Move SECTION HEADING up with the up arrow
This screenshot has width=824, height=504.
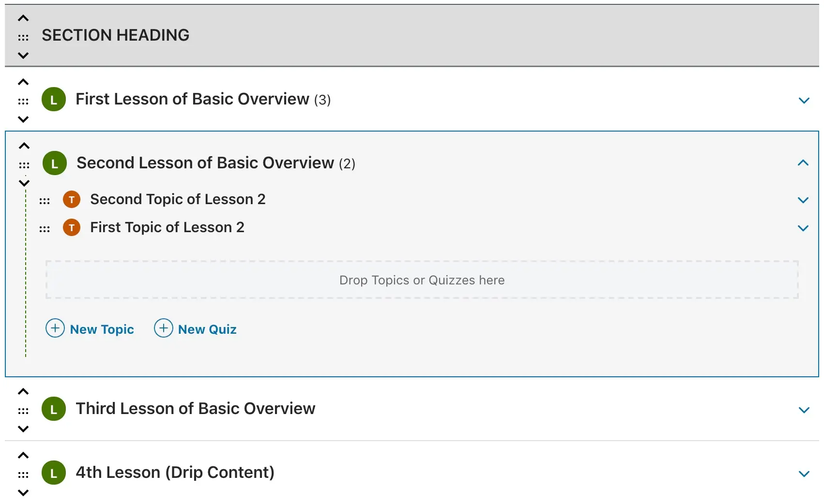(23, 17)
